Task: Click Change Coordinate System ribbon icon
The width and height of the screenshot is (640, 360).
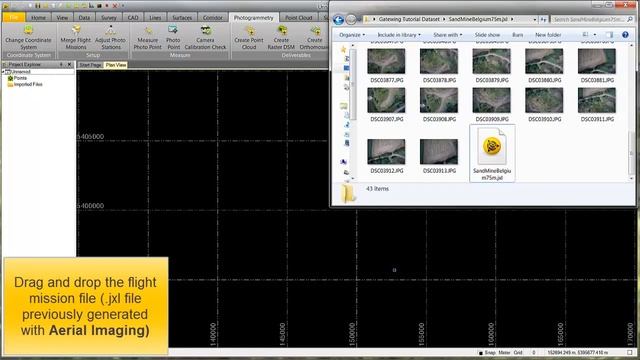Action: pyautogui.click(x=28, y=30)
